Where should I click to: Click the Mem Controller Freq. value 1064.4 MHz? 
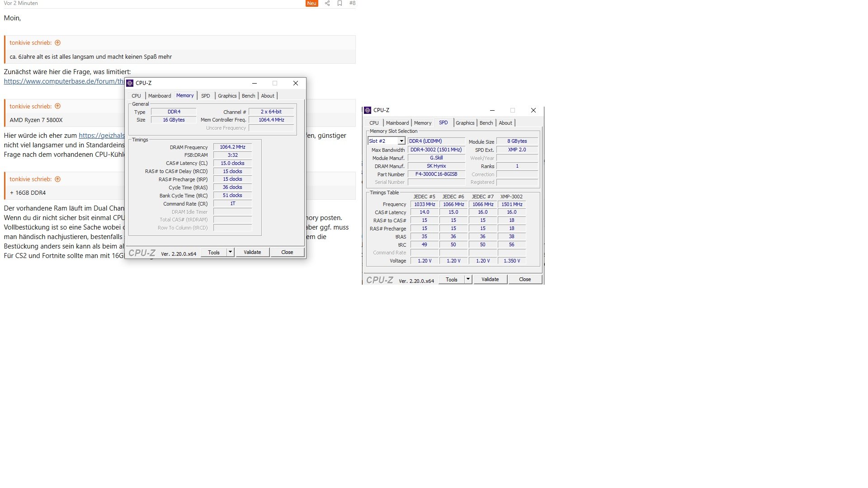click(271, 120)
